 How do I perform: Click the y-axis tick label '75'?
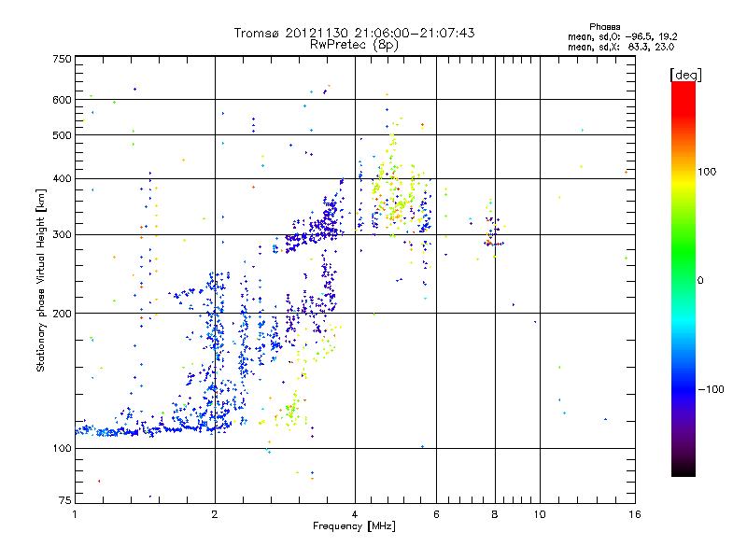click(64, 500)
